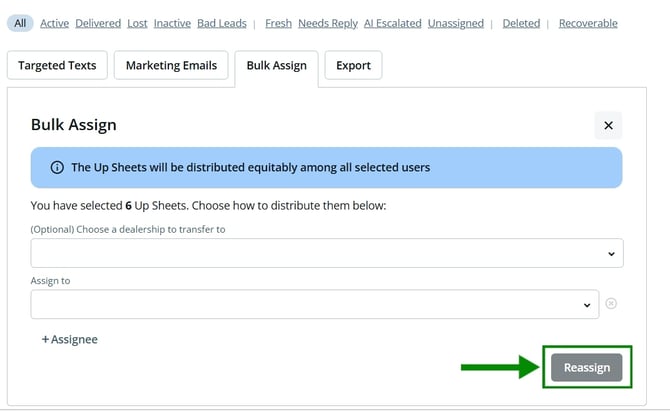Close the Bulk Assign panel

click(x=608, y=125)
